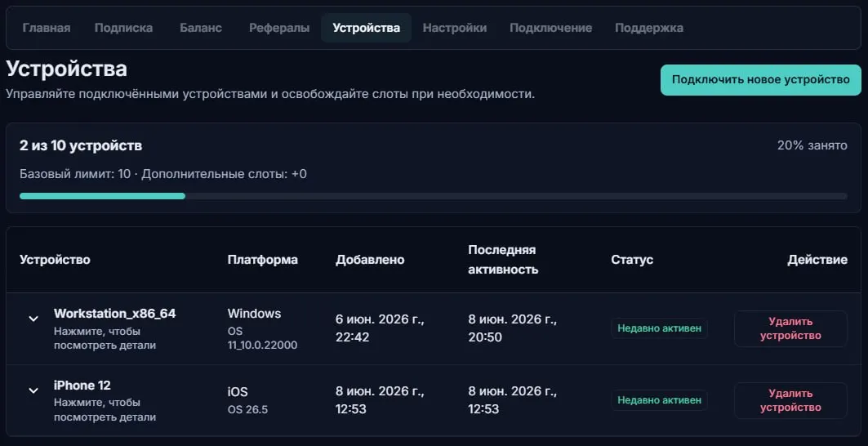Click OS 26.5 version text
Screen dimensions: 868x446
(x=247, y=410)
